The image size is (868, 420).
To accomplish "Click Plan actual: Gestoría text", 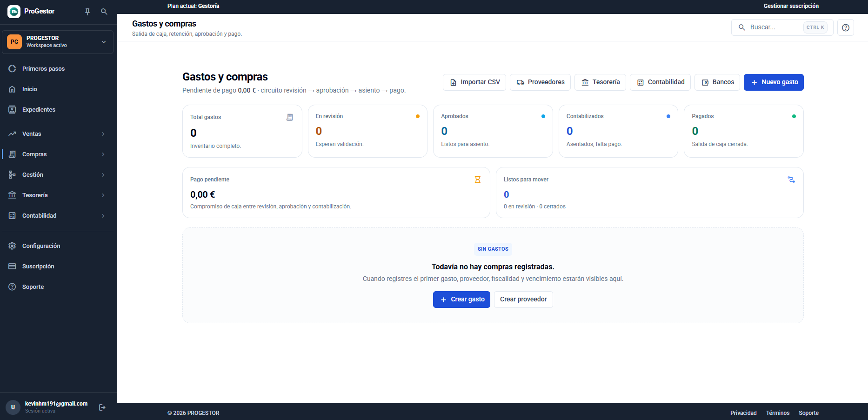I will 194,6.
